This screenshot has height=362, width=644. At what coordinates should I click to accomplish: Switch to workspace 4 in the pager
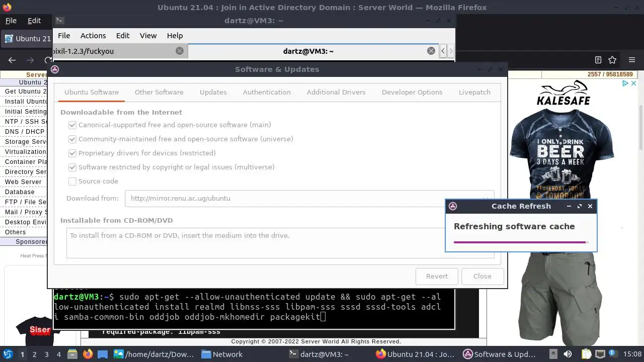pyautogui.click(x=58, y=354)
